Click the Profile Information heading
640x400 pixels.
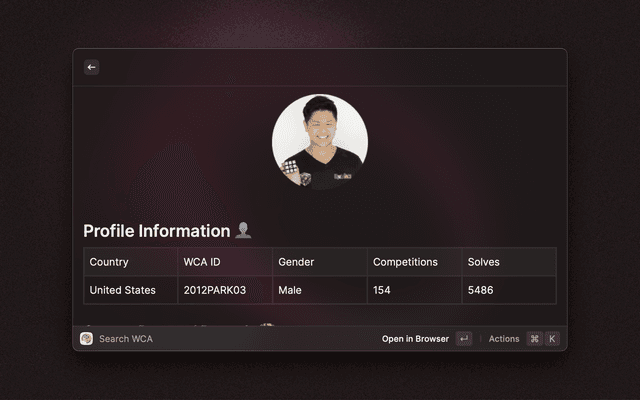click(157, 231)
